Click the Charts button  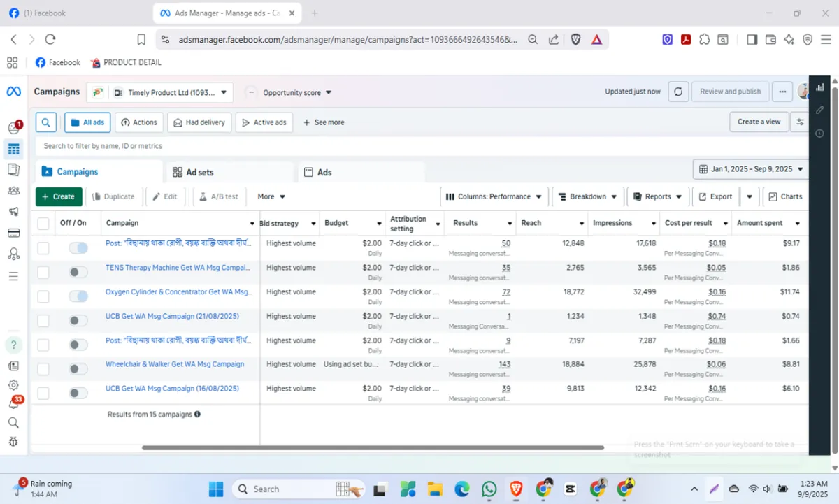(x=785, y=196)
